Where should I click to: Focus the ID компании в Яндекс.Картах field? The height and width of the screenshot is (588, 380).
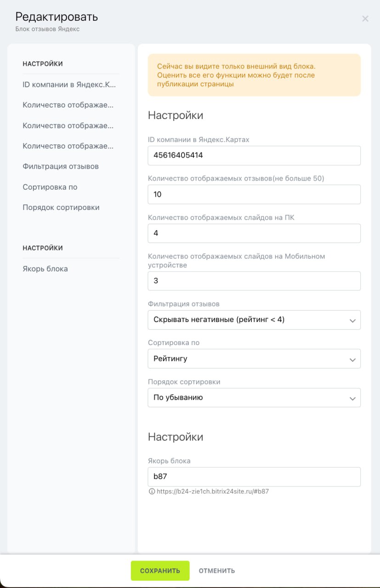coord(254,155)
